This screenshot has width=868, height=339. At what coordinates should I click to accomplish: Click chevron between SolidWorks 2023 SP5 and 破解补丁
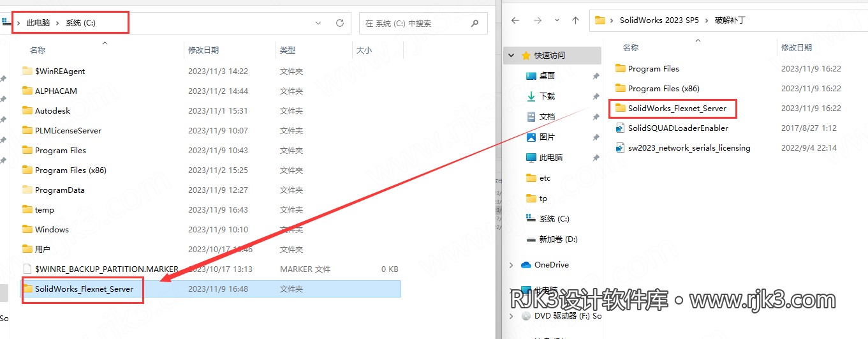pos(705,20)
